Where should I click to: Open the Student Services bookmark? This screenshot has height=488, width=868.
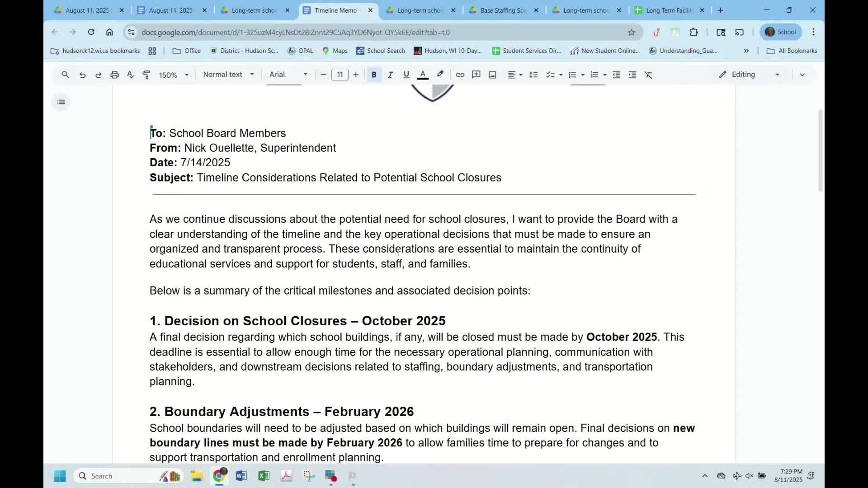click(527, 51)
